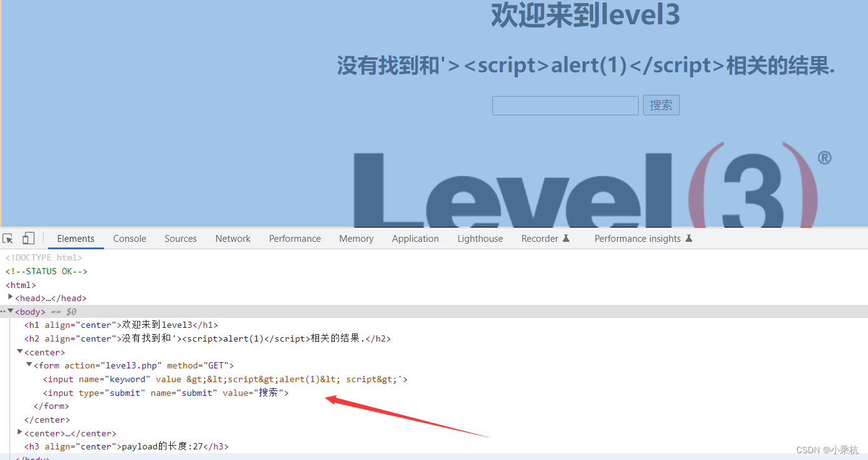Collapse the form level3.php node
868x460 pixels.
(29, 365)
